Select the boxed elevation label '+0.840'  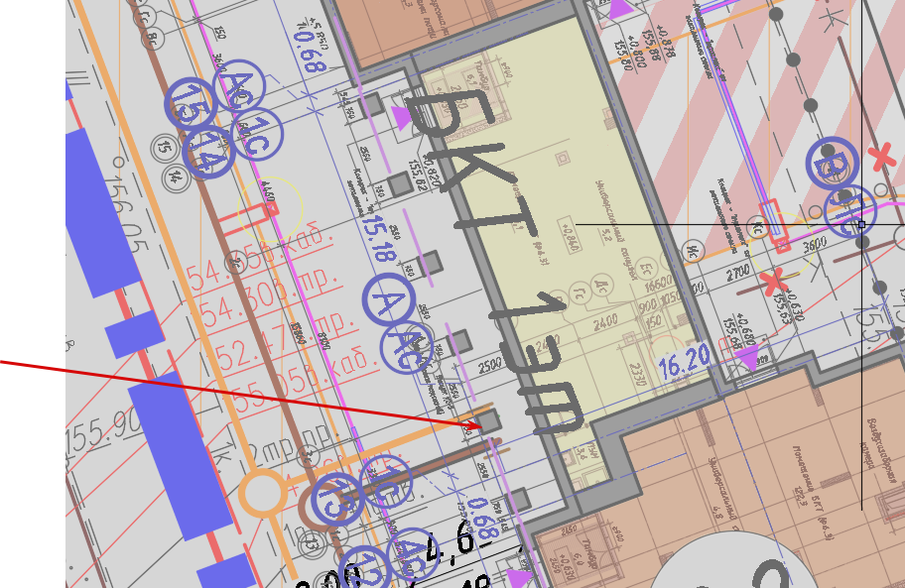[570, 236]
